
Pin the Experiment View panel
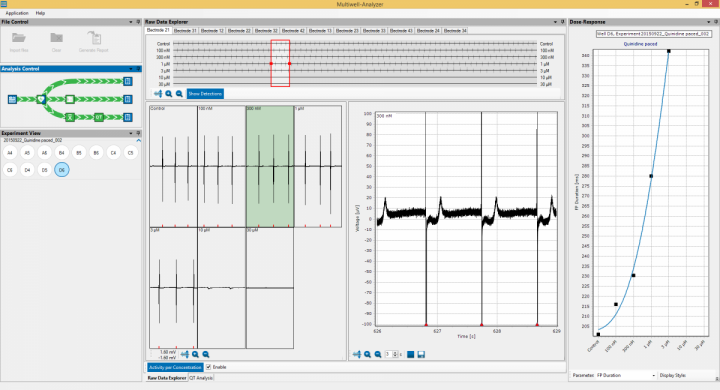pos(138,133)
